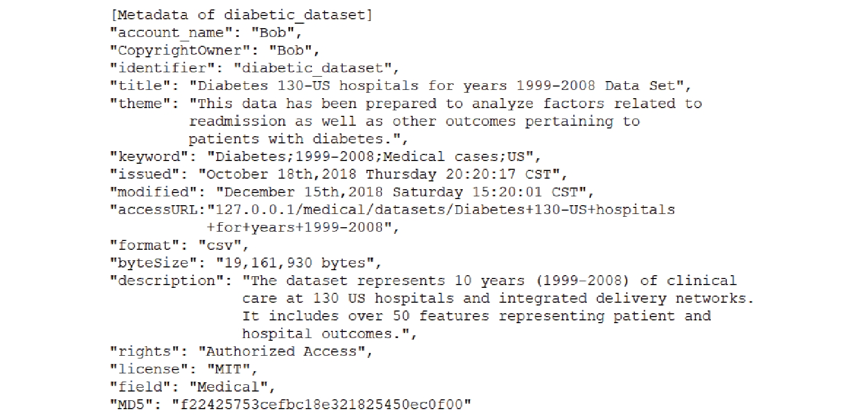This screenshot has width=868, height=418.
Task: Click the "theme" key label
Action: coord(144,103)
